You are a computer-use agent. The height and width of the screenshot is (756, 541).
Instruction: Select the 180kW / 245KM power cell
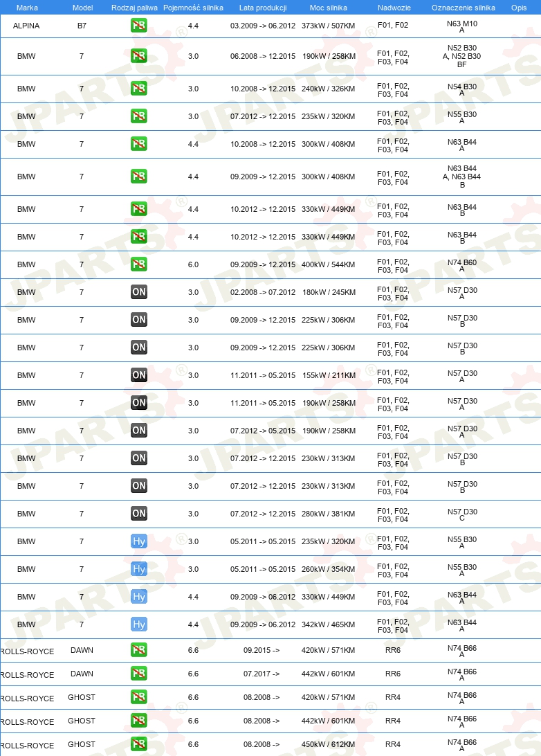[329, 292]
